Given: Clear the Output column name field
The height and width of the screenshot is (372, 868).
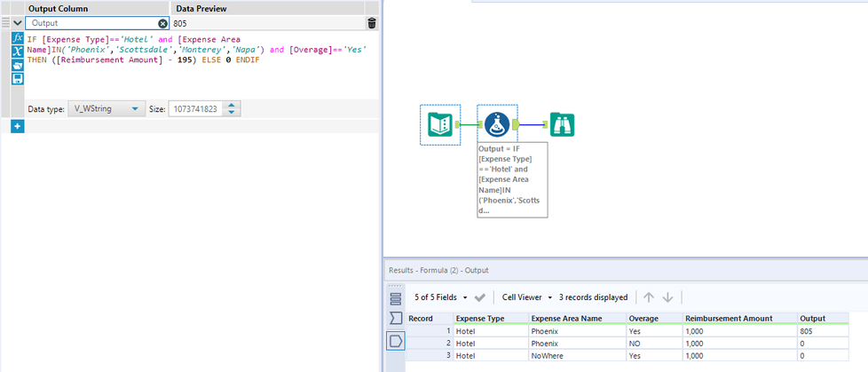Looking at the screenshot, I should point(162,23).
